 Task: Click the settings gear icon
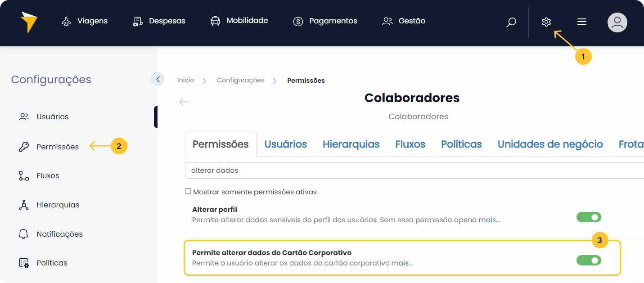pyautogui.click(x=546, y=22)
